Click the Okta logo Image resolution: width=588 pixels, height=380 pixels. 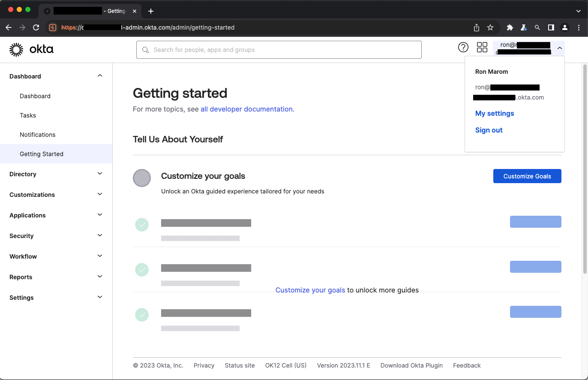coord(31,50)
